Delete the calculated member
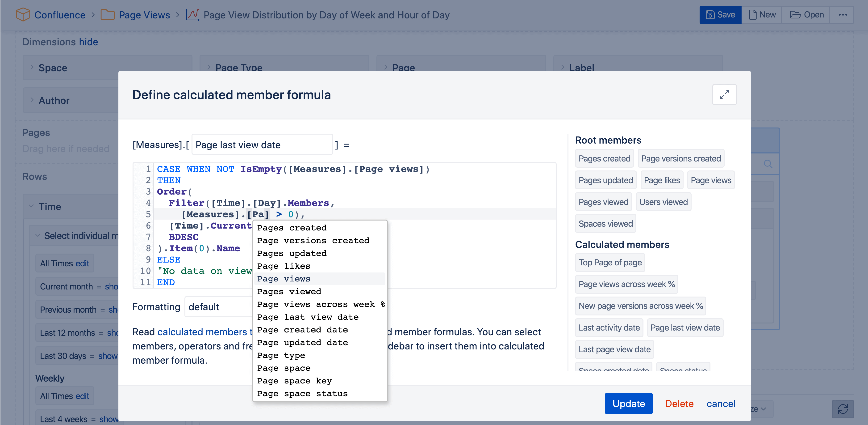This screenshot has height=425, width=868. pyautogui.click(x=679, y=404)
